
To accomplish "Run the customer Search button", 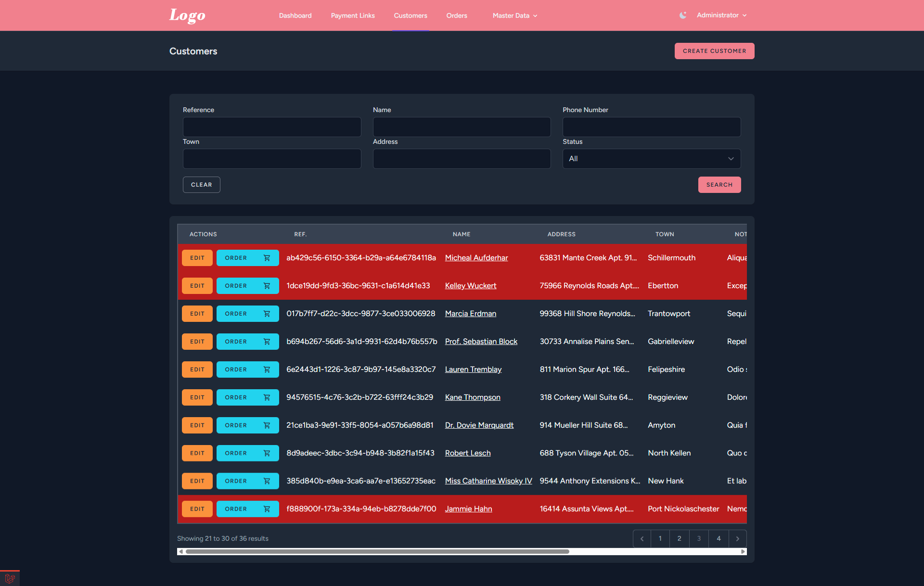I will coord(719,185).
